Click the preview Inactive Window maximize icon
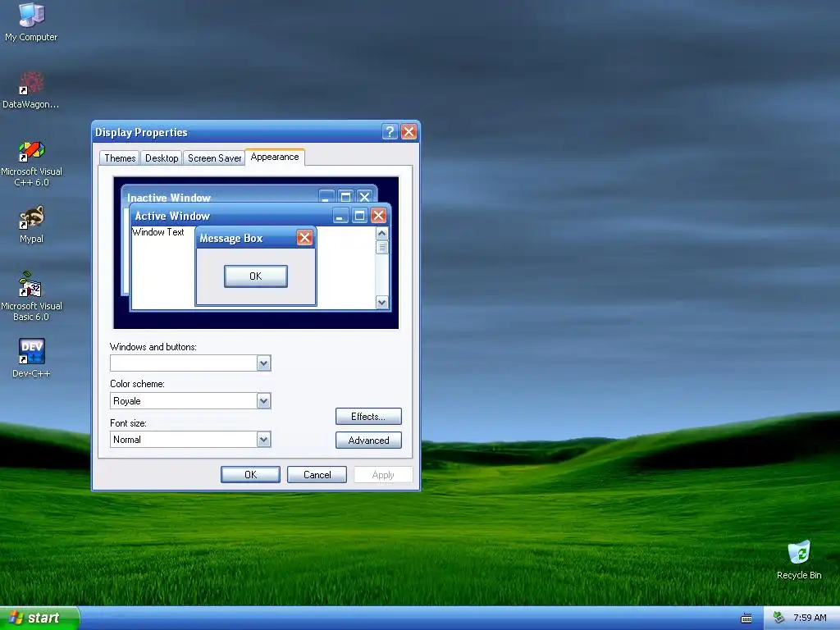Image resolution: width=840 pixels, height=630 pixels. [x=345, y=196]
